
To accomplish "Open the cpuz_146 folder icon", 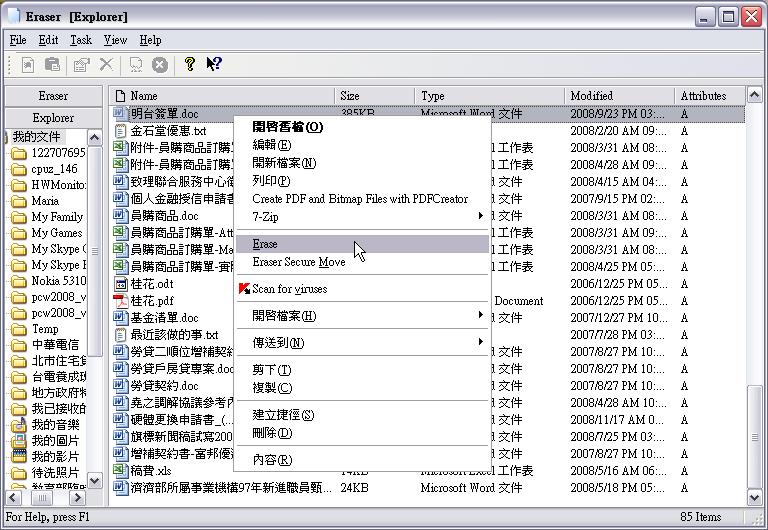I will (19, 169).
